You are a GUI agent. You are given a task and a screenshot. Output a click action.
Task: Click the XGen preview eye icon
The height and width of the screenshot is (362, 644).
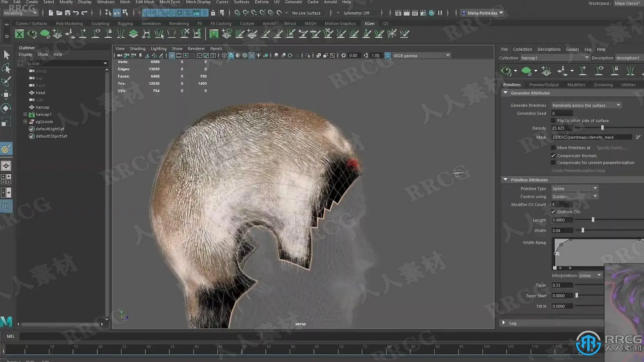tap(32, 34)
